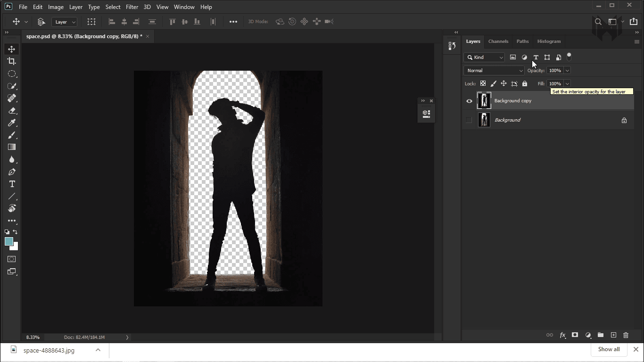Switch to the Channels tab
The height and width of the screenshot is (362, 644).
coord(498,41)
